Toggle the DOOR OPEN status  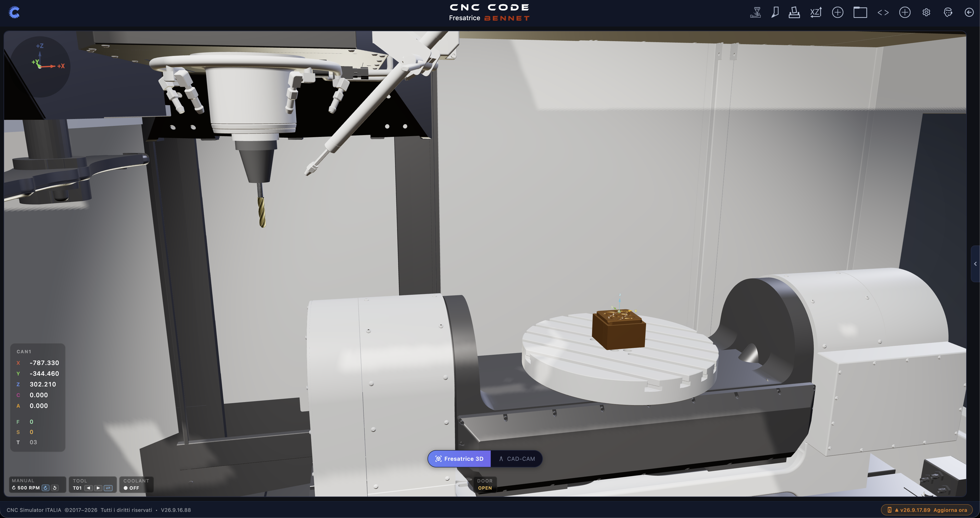coord(485,485)
